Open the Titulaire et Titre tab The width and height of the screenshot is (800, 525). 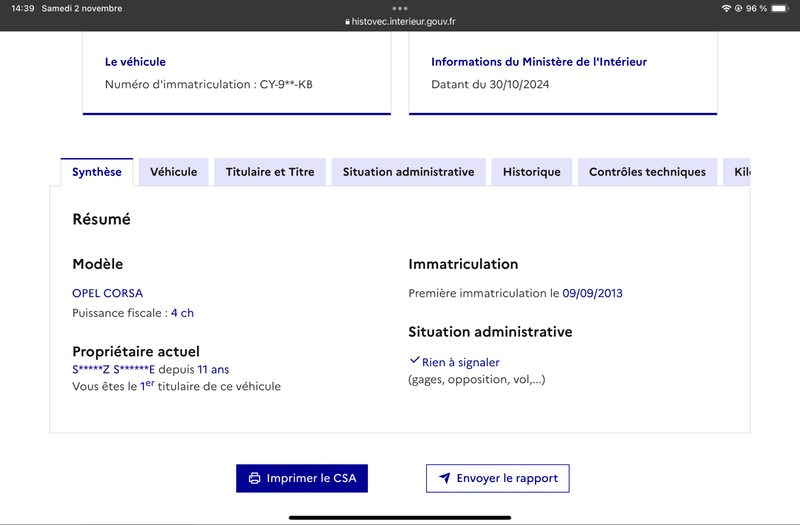[270, 172]
